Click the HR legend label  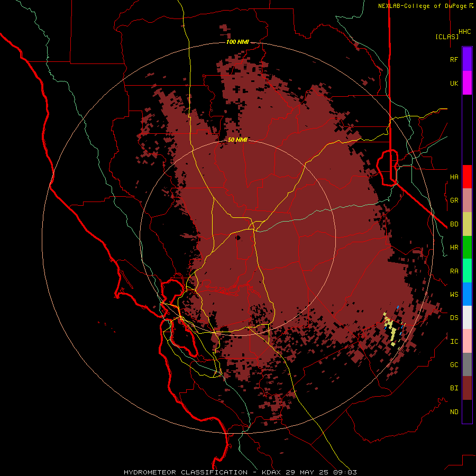point(454,248)
